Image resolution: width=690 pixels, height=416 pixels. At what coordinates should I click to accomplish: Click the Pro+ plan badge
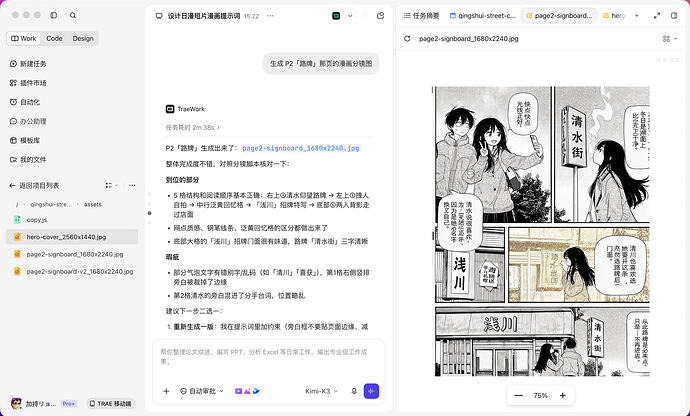tap(69, 403)
